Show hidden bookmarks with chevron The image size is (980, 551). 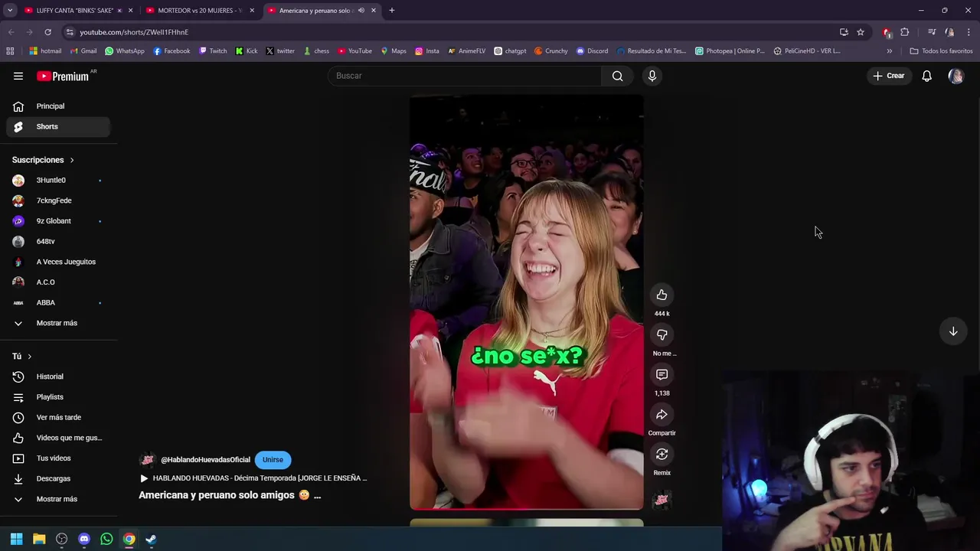(889, 51)
